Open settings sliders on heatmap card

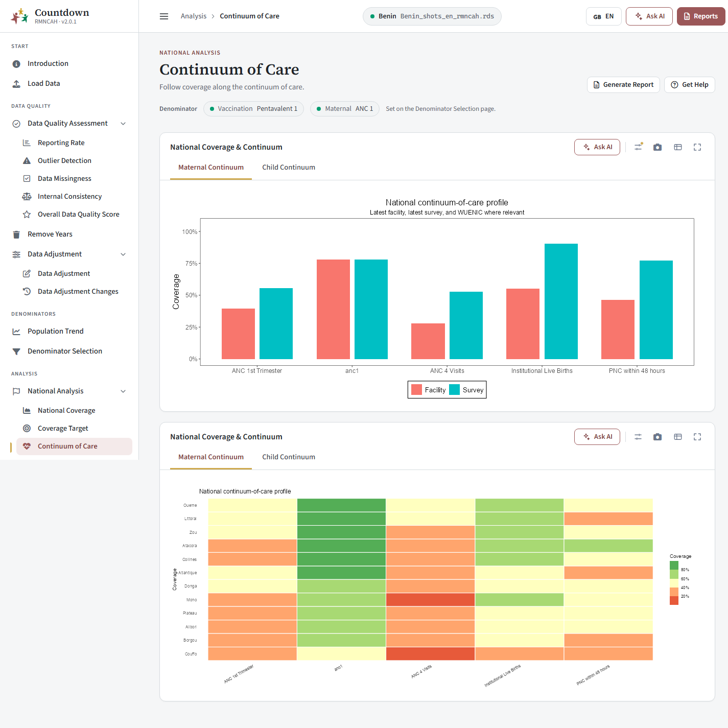click(638, 437)
